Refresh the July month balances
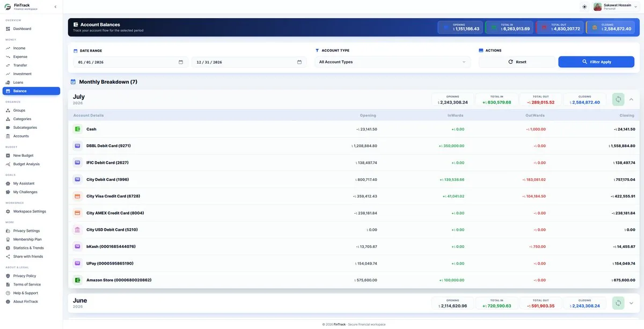The image size is (644, 329). coord(618,99)
